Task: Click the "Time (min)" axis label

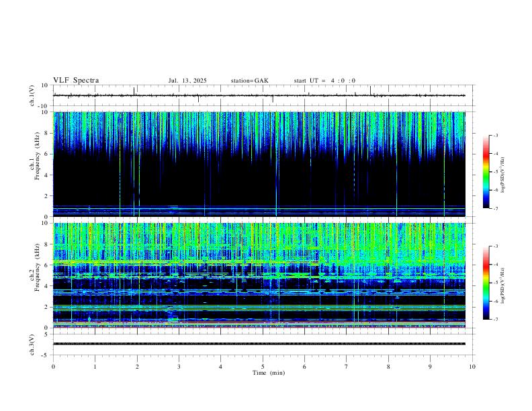Action: pos(269,373)
